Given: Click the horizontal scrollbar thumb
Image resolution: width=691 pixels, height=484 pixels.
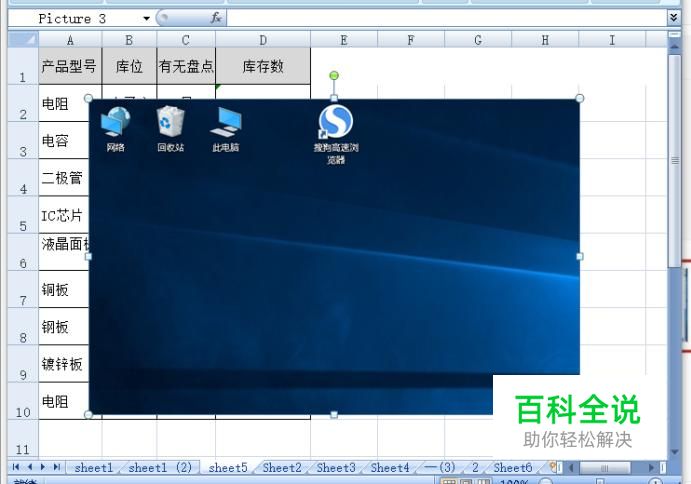Looking at the screenshot, I should pos(605,467).
